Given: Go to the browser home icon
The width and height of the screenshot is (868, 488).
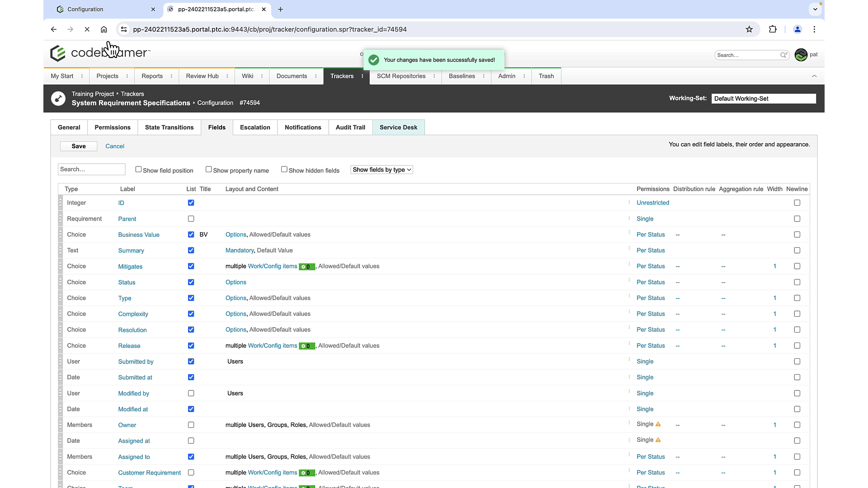Looking at the screenshot, I should (104, 29).
